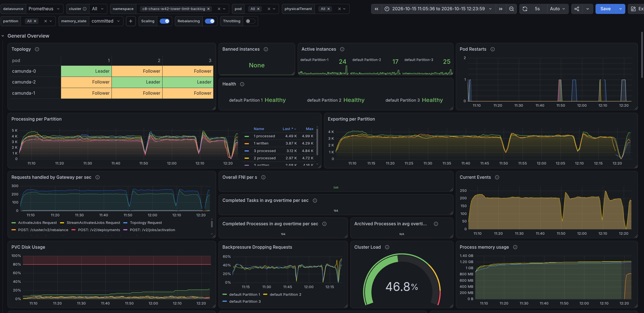Zoom out the time range
This screenshot has height=313, width=644.
[511, 9]
